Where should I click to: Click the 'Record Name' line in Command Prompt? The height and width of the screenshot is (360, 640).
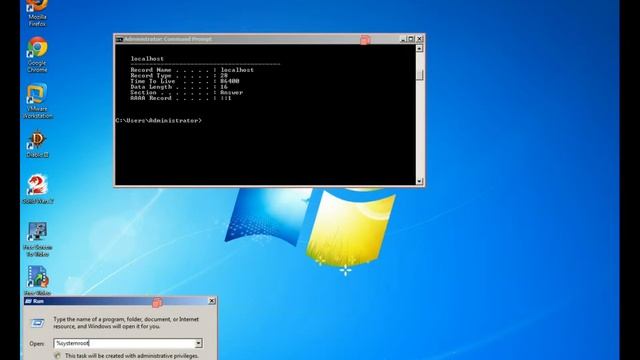[192, 70]
